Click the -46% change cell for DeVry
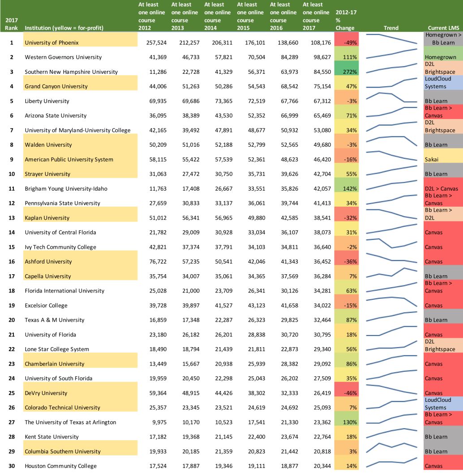Screen dimensions: 463x476 (346, 390)
